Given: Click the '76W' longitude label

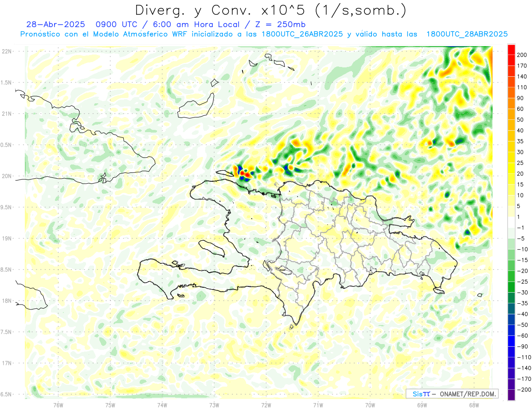Looking at the screenshot, I should pyautogui.click(x=58, y=405).
